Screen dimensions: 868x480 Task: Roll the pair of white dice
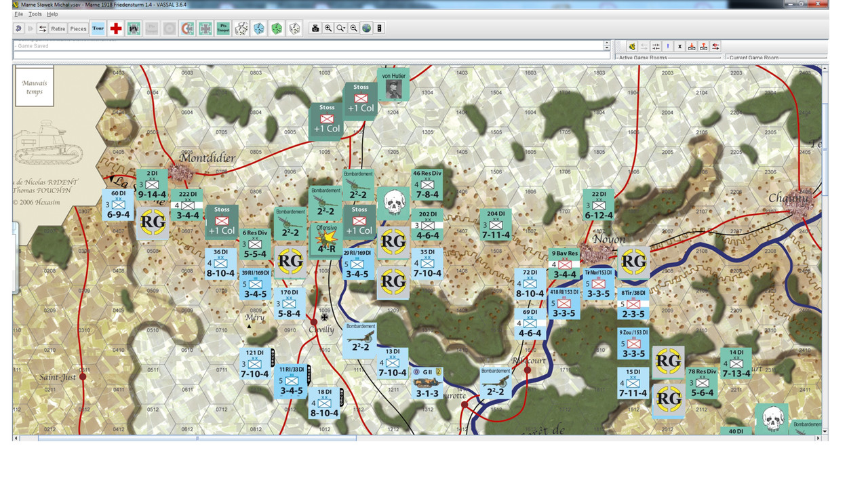[x=241, y=28]
